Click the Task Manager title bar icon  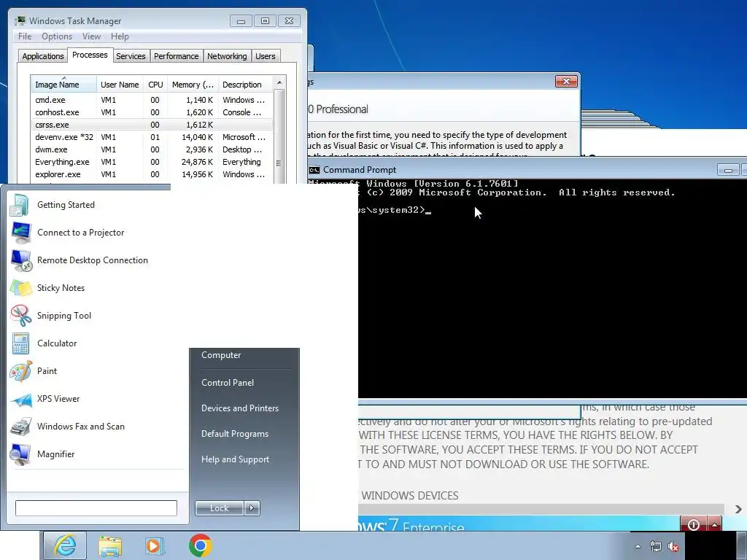click(x=20, y=21)
